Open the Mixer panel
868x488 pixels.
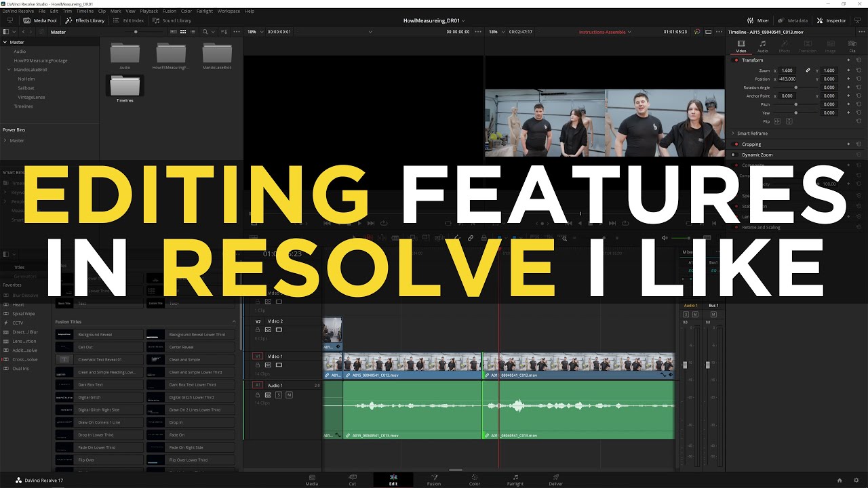(758, 20)
